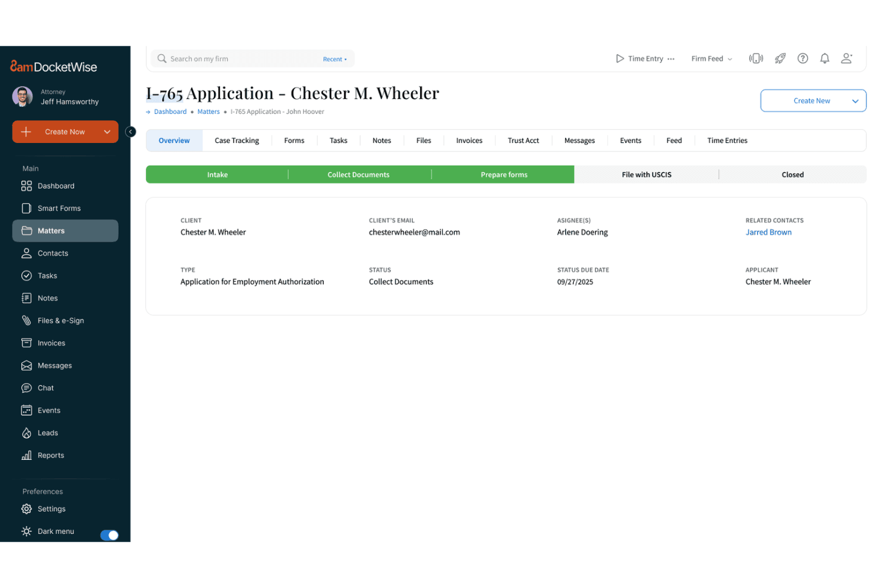
Task: Open Time Entry more options ellipsis
Action: pyautogui.click(x=671, y=58)
